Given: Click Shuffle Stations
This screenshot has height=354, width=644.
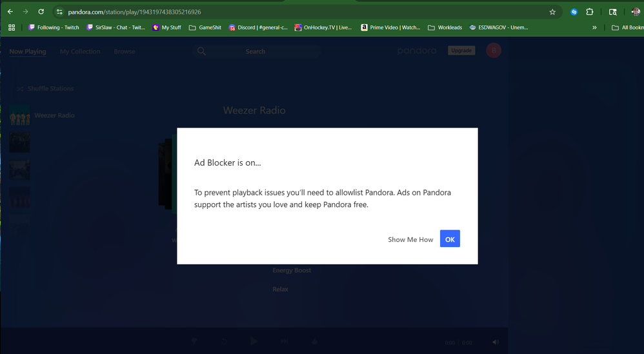Looking at the screenshot, I should (x=45, y=88).
